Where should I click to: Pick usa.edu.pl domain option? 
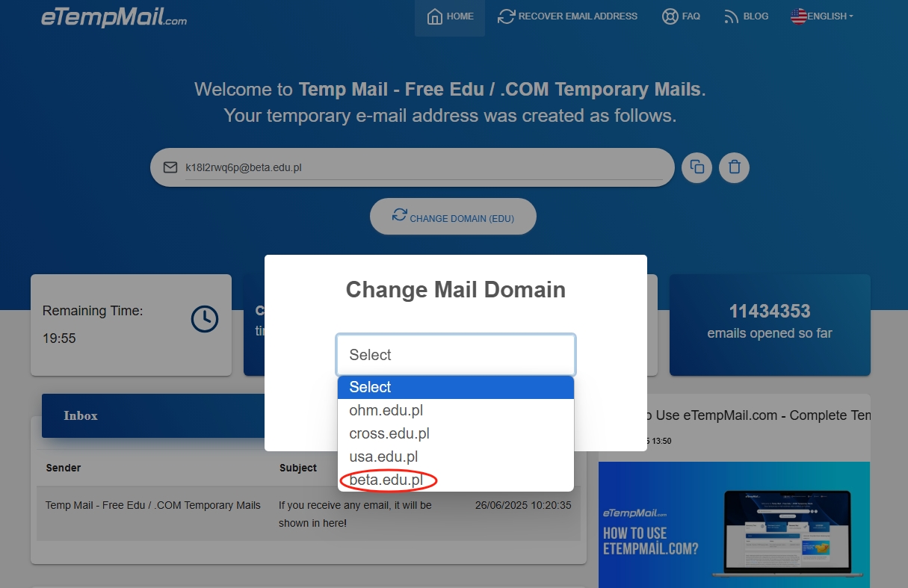tap(383, 457)
